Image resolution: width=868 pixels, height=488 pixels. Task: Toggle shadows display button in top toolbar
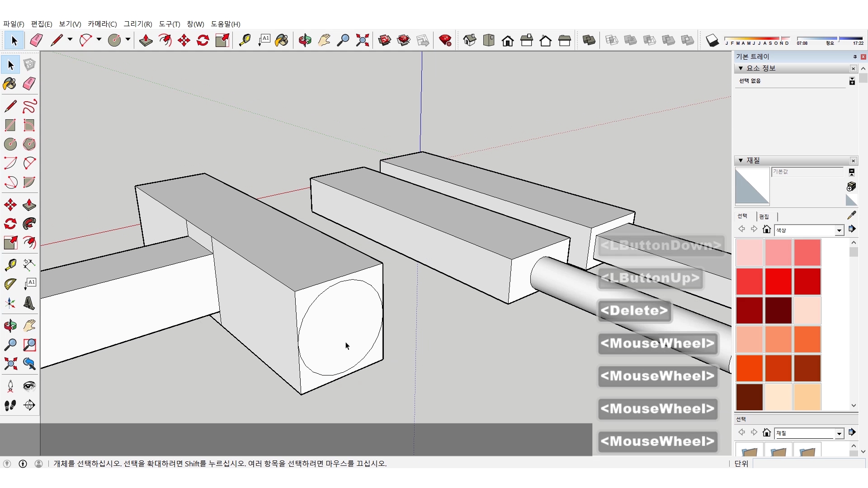tap(712, 41)
